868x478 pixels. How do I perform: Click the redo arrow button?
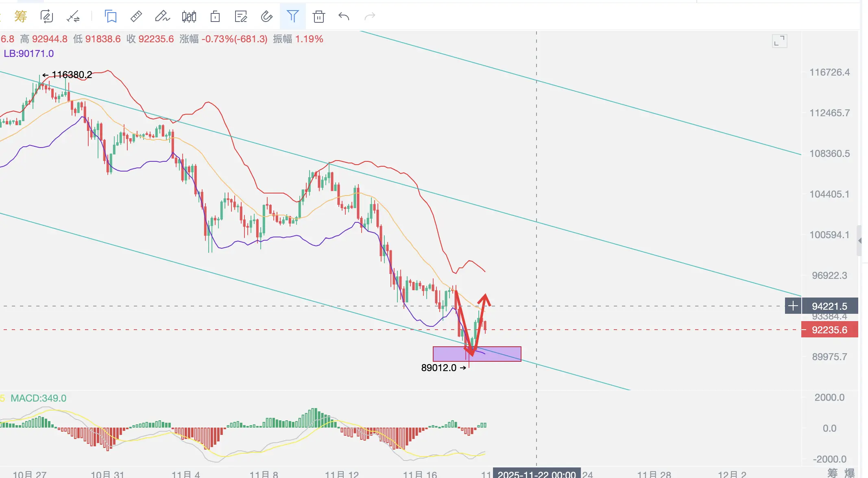click(x=370, y=17)
